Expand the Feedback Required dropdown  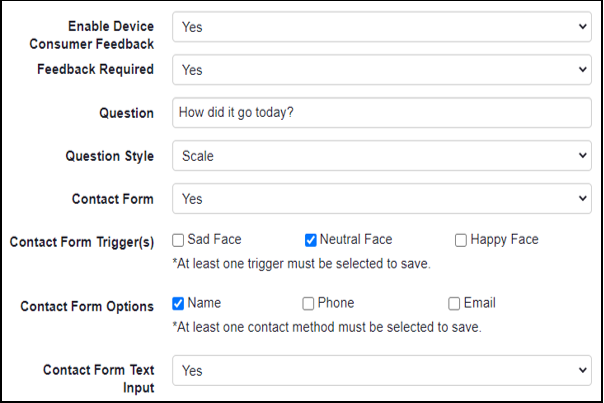[381, 70]
